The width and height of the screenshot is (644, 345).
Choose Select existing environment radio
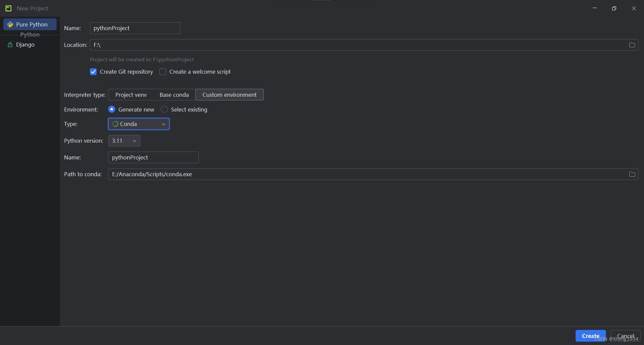tap(164, 110)
